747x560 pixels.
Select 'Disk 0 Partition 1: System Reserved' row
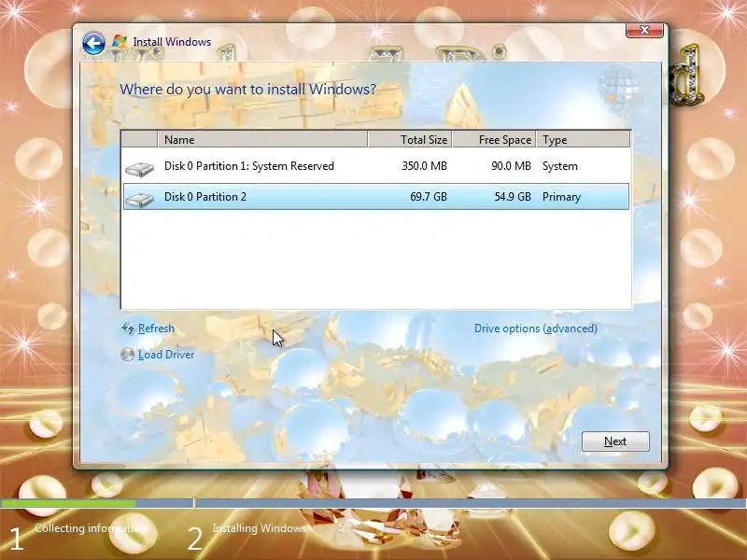click(376, 166)
